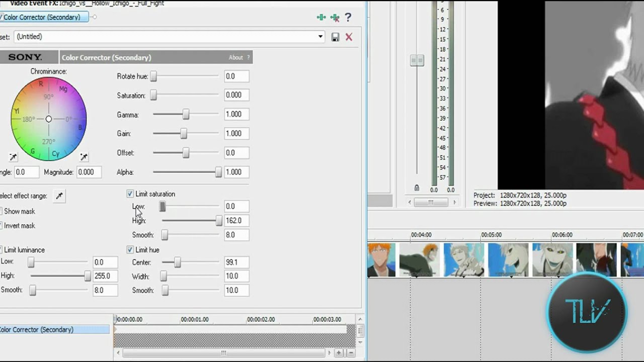Image resolution: width=644 pixels, height=362 pixels.
Task: Enable Invert mask checkbox
Action: tap(1, 225)
